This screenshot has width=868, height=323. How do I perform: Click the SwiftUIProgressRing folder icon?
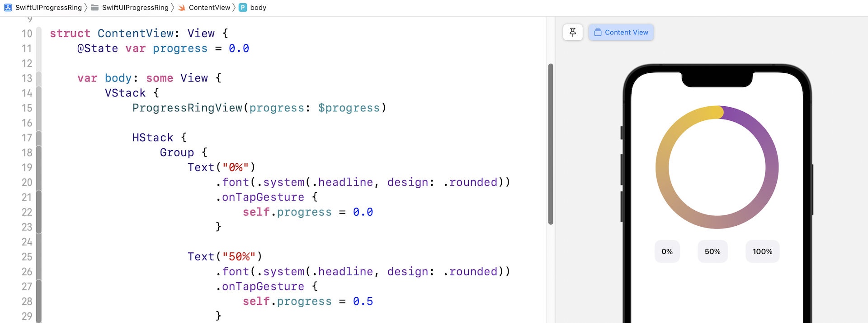click(95, 8)
